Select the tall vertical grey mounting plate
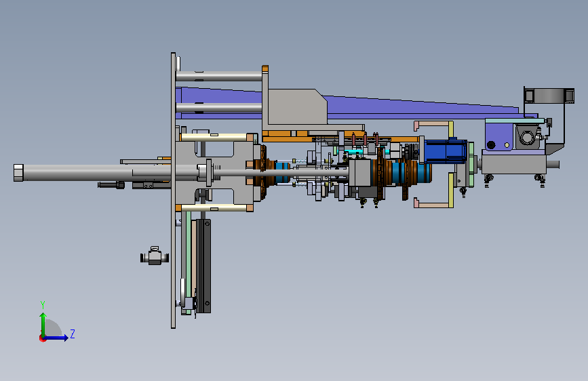Viewport: 588px width, 381px height. [x=173, y=190]
